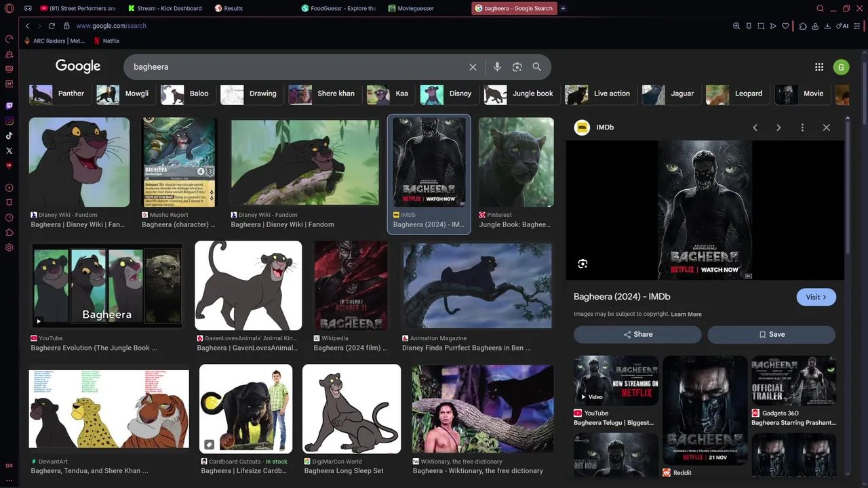
Task: Open the extensions cube icon in toolbar
Action: [x=803, y=26]
